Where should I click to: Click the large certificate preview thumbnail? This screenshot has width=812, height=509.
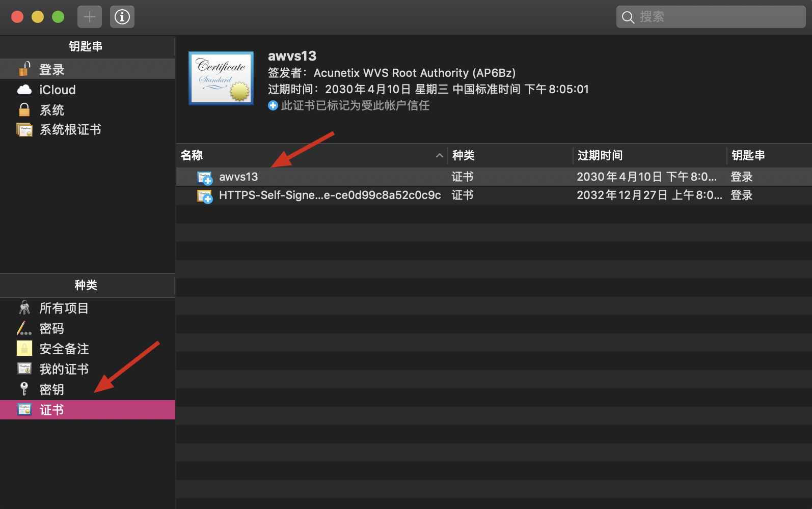(x=221, y=78)
